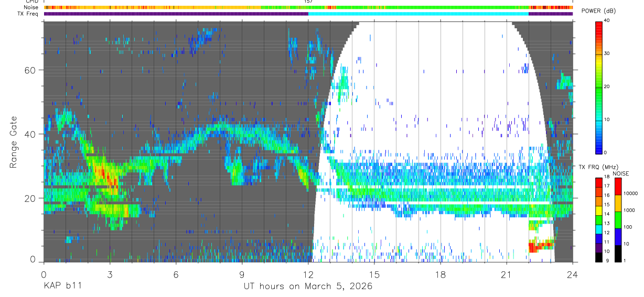Click the 24 tick on the UT hours axis
The image size is (644, 297).
[573, 275]
